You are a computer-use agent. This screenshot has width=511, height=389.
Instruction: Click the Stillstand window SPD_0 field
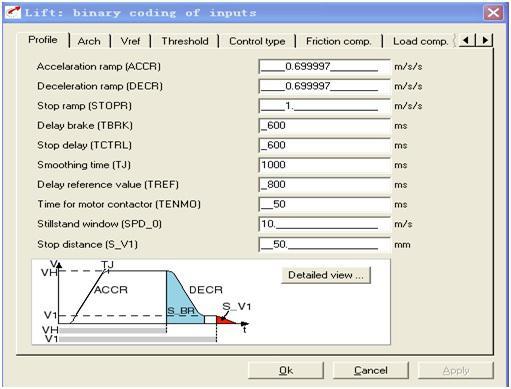point(324,224)
